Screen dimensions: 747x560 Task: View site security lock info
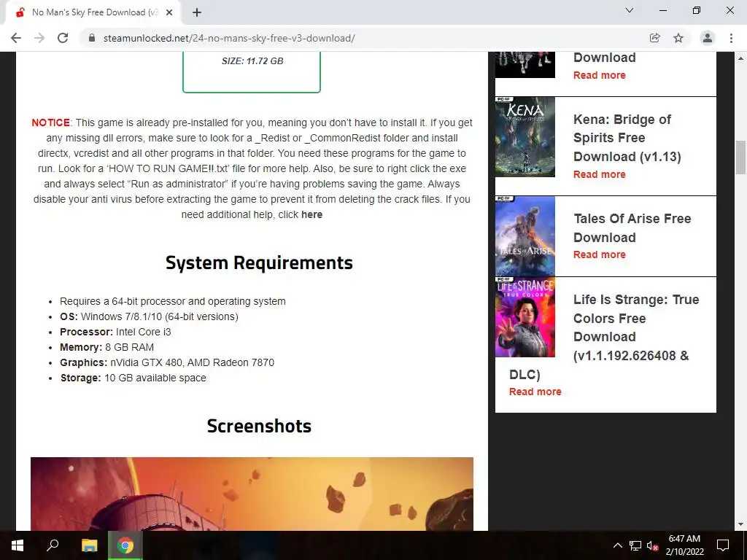coord(92,38)
